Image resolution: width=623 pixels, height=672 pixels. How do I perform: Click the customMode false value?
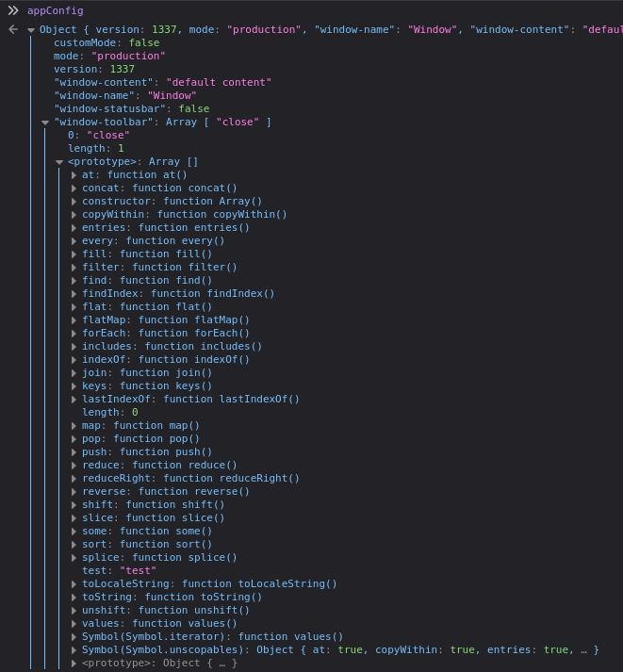[x=143, y=43]
